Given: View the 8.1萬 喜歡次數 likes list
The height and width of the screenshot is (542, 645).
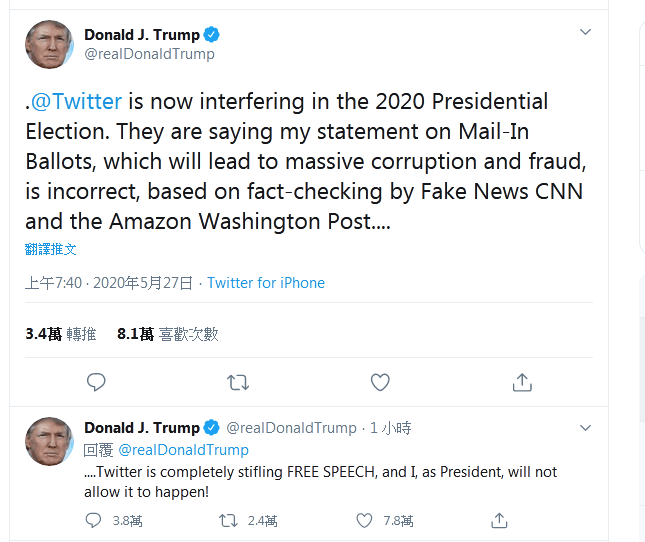Looking at the screenshot, I should (167, 334).
